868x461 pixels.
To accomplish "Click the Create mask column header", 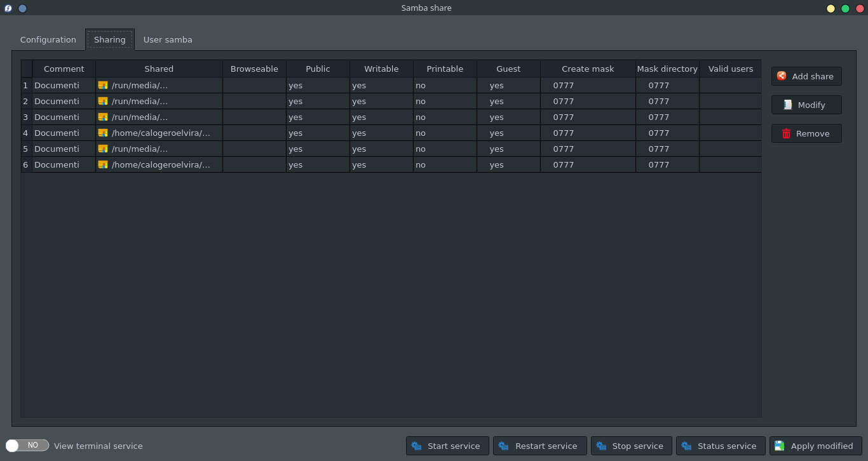I will (588, 69).
